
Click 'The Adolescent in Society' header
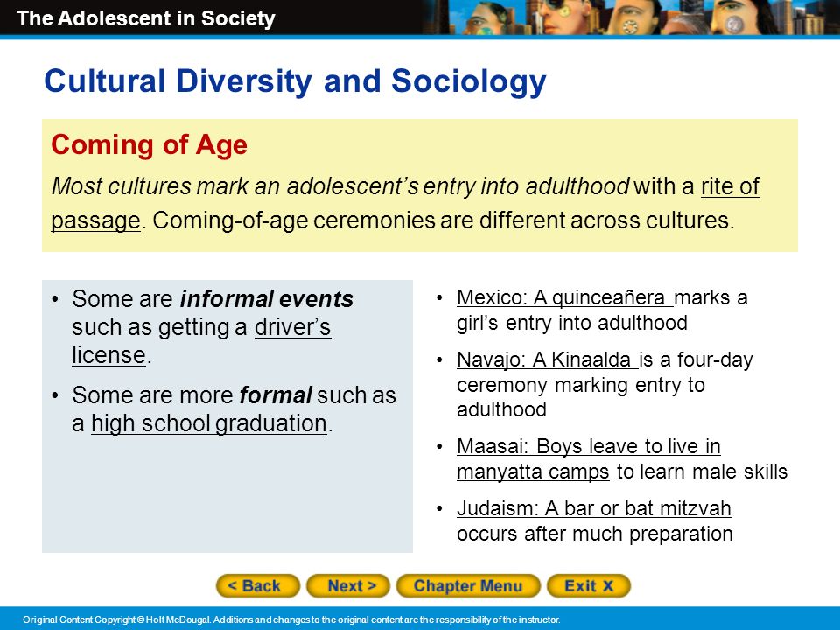click(146, 18)
